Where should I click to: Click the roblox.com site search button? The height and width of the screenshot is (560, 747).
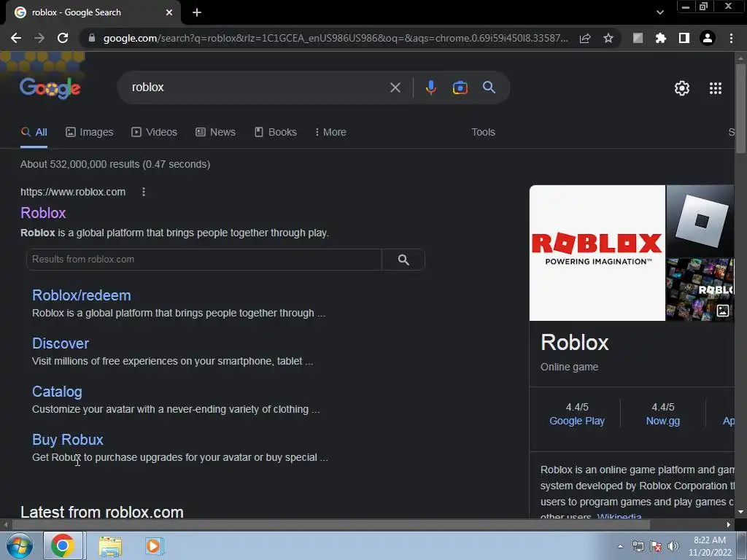[403, 260]
